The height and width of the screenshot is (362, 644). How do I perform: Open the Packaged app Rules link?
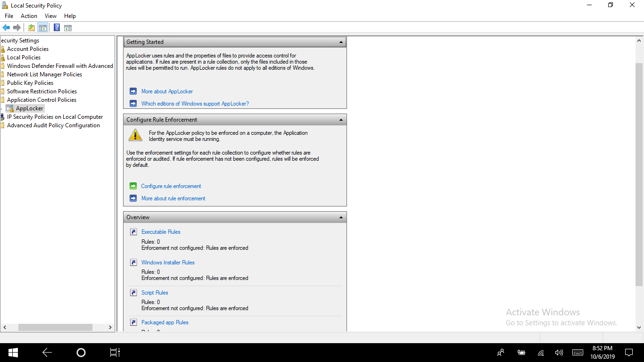coord(165,322)
